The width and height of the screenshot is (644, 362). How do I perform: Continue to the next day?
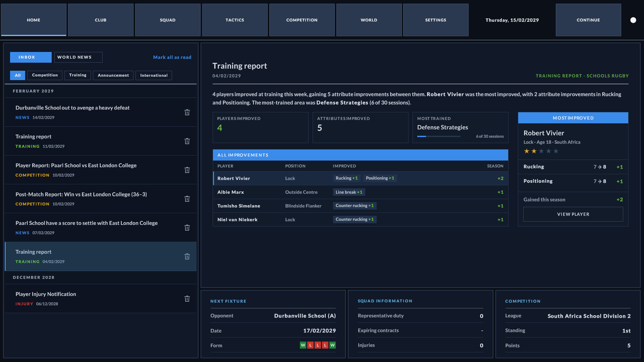588,20
